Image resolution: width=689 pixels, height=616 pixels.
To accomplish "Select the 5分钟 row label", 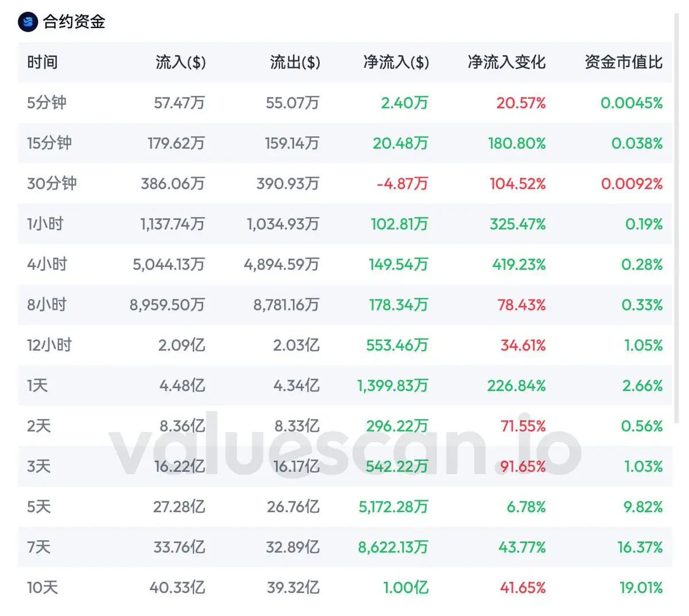I will (x=47, y=103).
